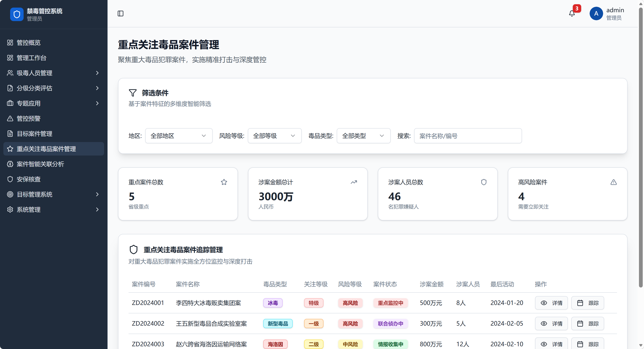Click the gear icon next to 系统管理

click(10, 209)
